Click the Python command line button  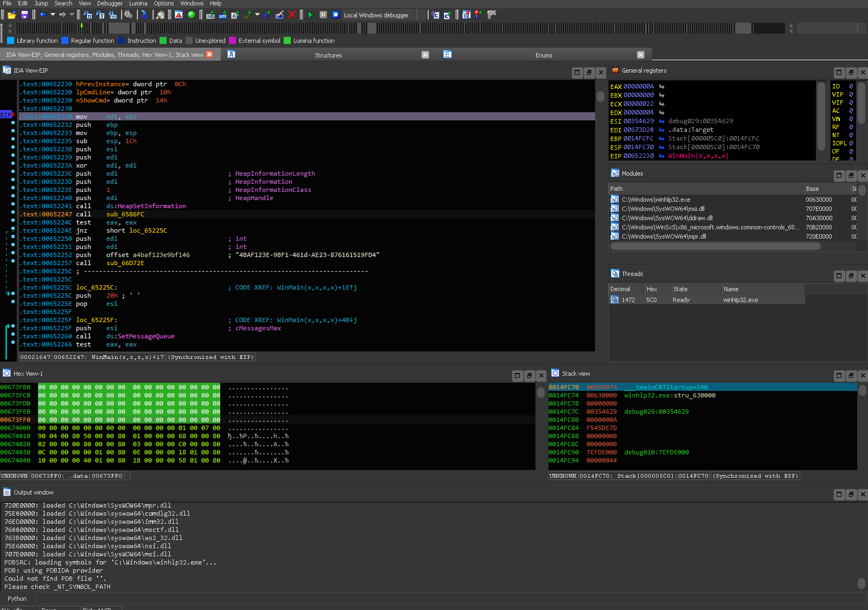(x=17, y=599)
